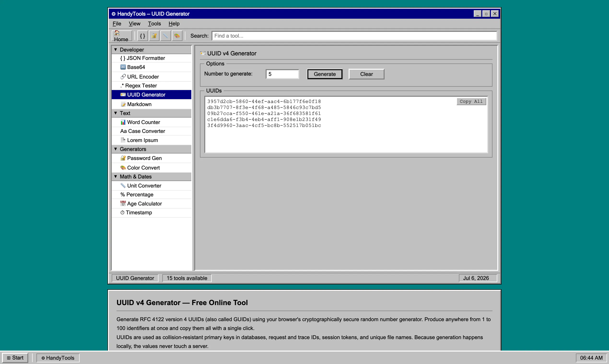Open the View menu
The height and width of the screenshot is (364, 609).
pyautogui.click(x=135, y=24)
